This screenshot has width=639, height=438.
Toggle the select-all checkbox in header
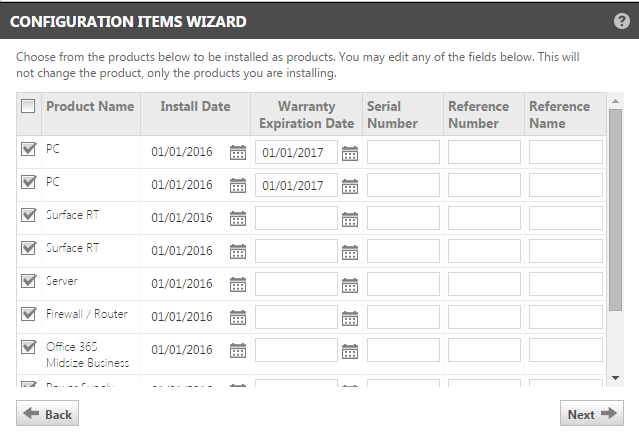[x=28, y=106]
